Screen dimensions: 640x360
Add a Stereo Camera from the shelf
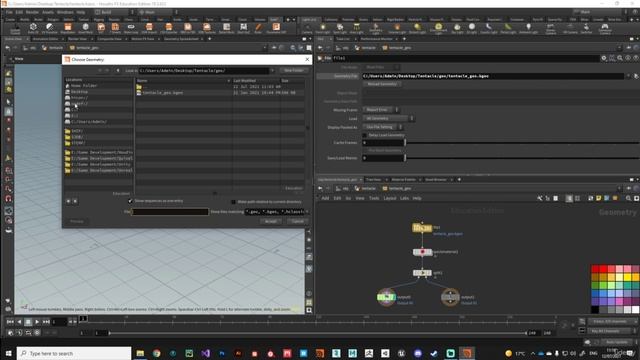tap(551, 28)
